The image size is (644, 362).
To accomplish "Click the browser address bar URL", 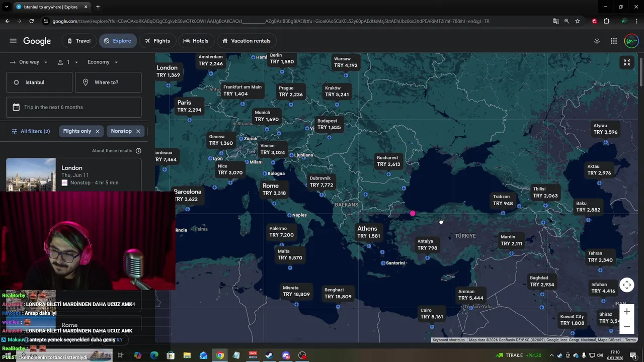I will coord(271,21).
